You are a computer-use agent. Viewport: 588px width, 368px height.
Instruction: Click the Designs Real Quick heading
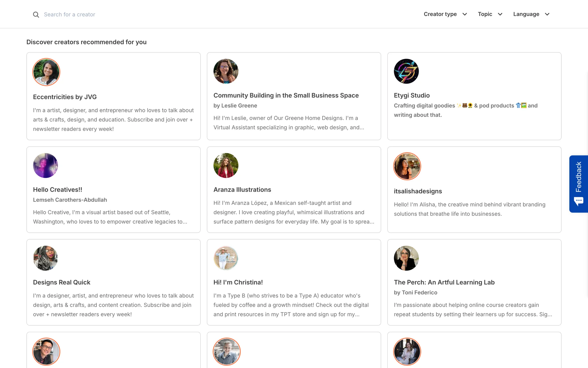[x=62, y=282]
